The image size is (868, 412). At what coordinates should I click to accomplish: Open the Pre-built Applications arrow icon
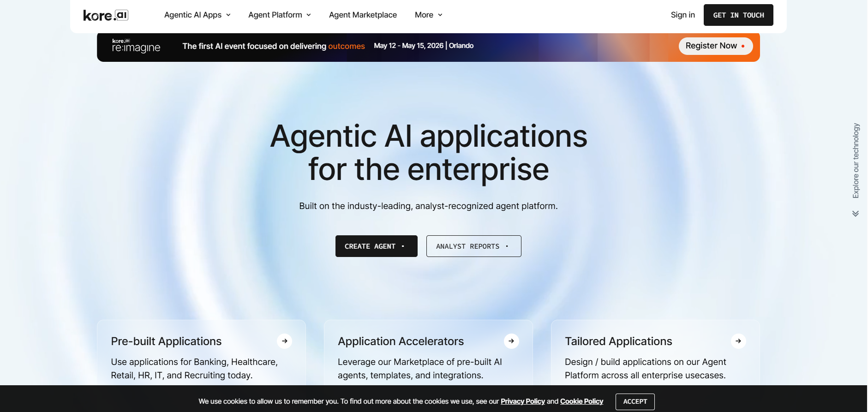pos(284,341)
